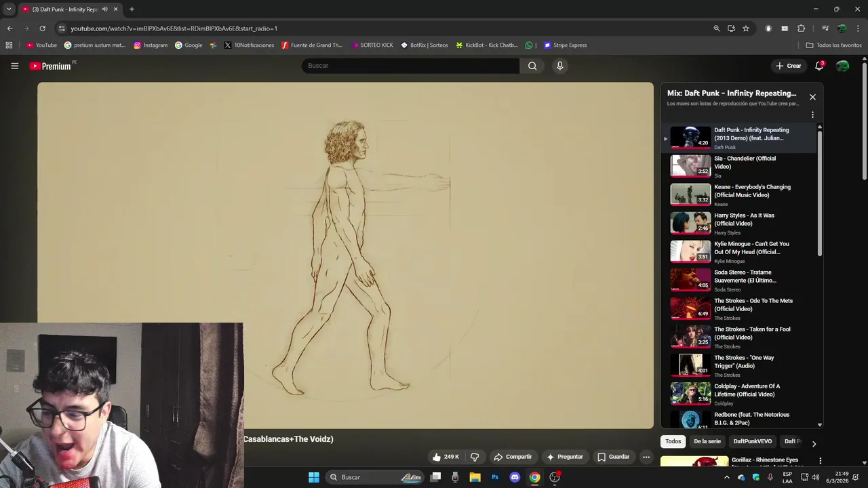Open Chrome extensions puzzle icon
Viewport: 868px width, 488px height.
point(801,28)
